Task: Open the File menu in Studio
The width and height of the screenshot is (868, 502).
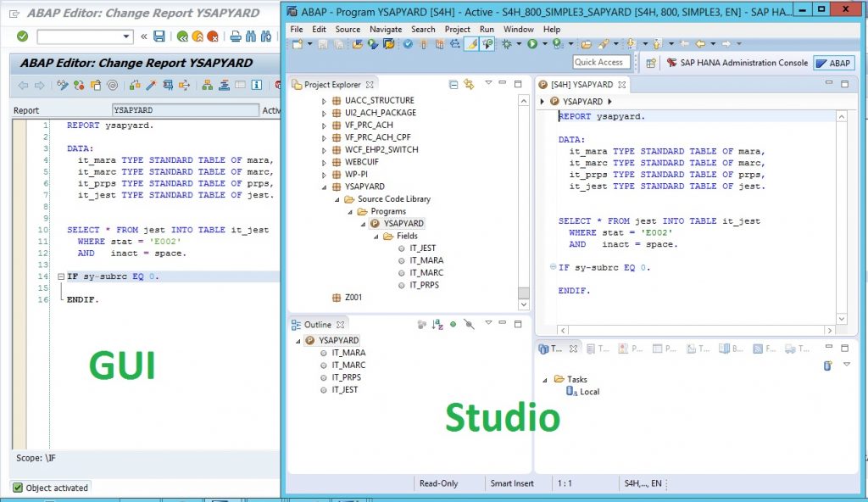Action: 297,30
